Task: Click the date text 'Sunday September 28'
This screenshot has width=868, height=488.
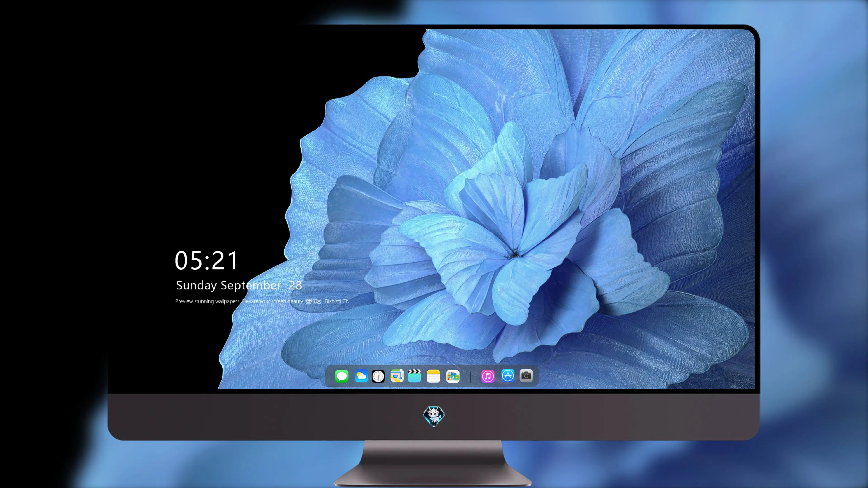Action: click(x=238, y=286)
